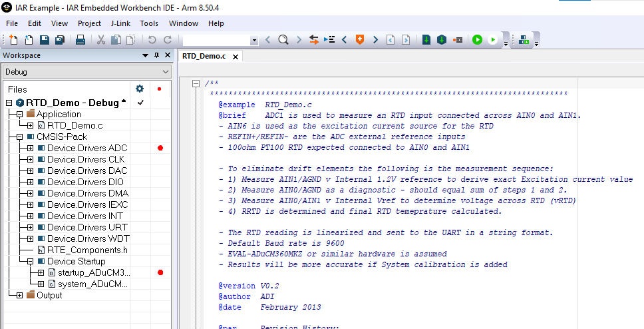
Task: Click the Go To line icon
Action: (x=329, y=40)
